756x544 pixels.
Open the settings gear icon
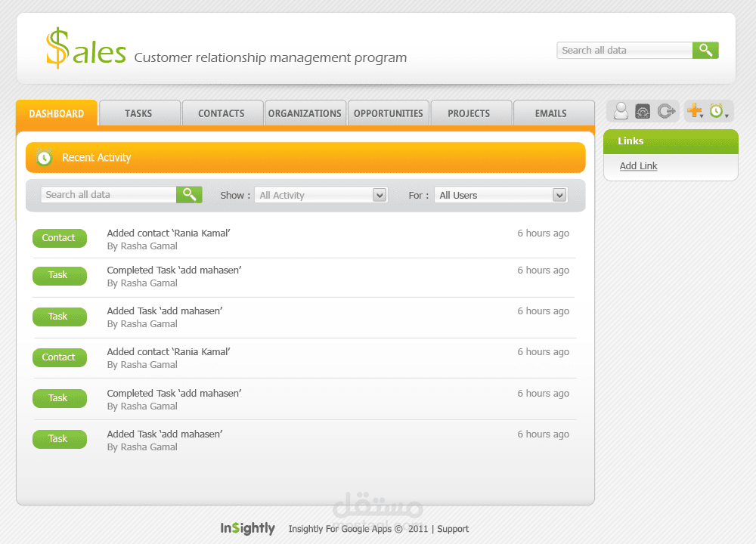643,111
